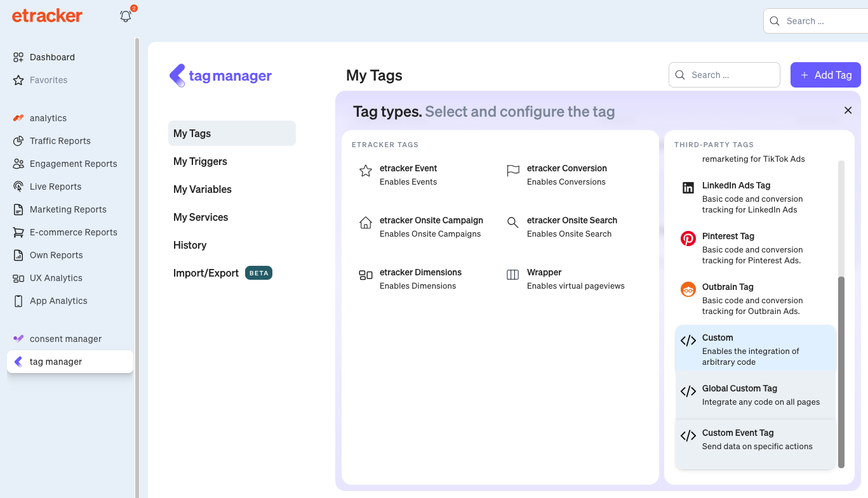868x498 pixels.
Task: Close the Tag types panel
Action: (848, 110)
